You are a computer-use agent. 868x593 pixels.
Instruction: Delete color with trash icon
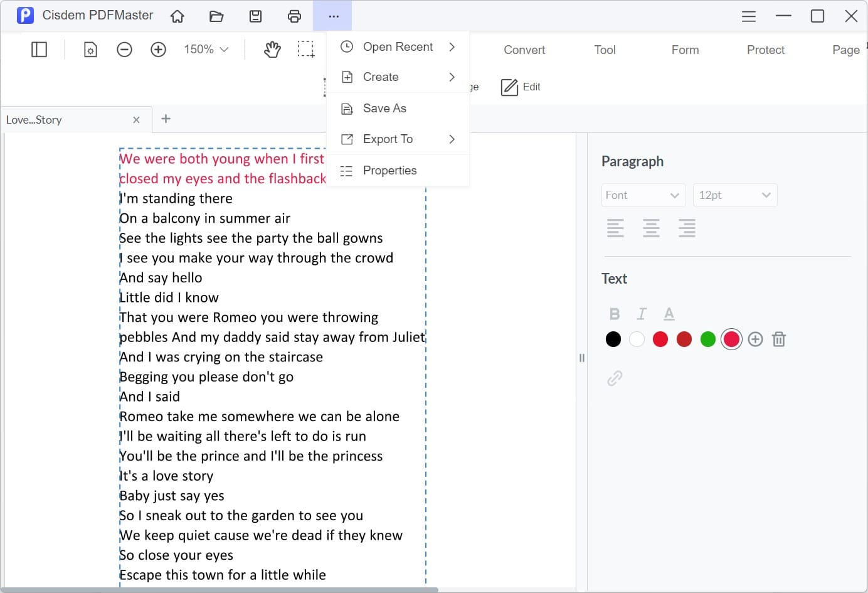[779, 339]
